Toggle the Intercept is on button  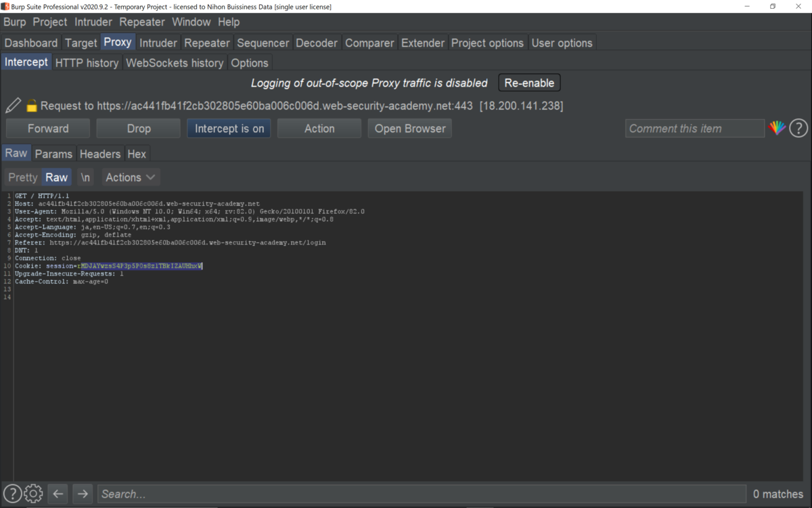point(229,129)
